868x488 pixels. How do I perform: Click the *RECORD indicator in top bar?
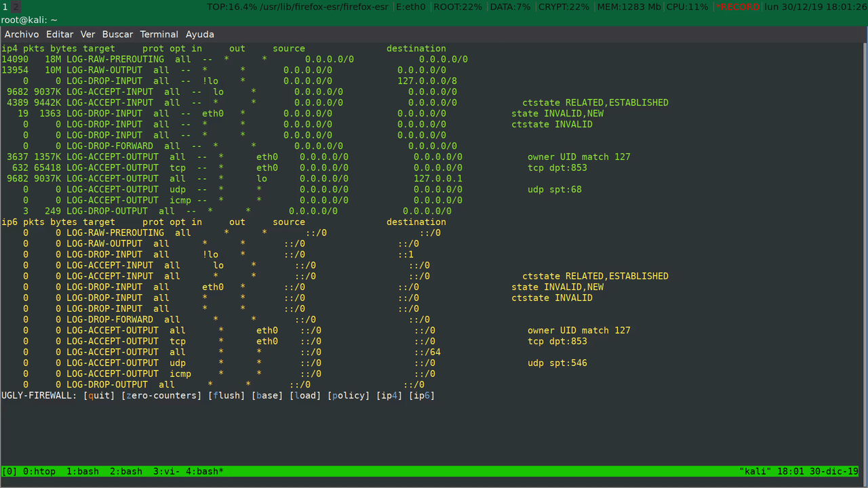738,7
